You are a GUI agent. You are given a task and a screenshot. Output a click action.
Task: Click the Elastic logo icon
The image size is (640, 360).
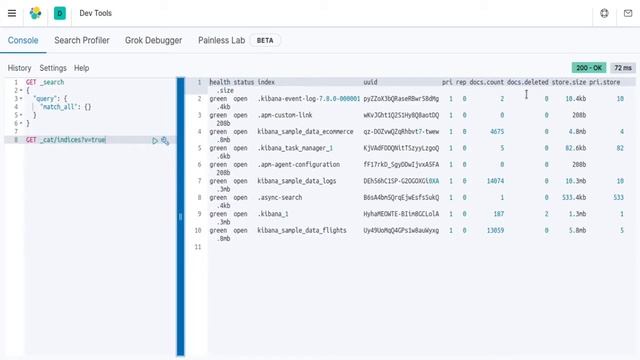tap(36, 13)
